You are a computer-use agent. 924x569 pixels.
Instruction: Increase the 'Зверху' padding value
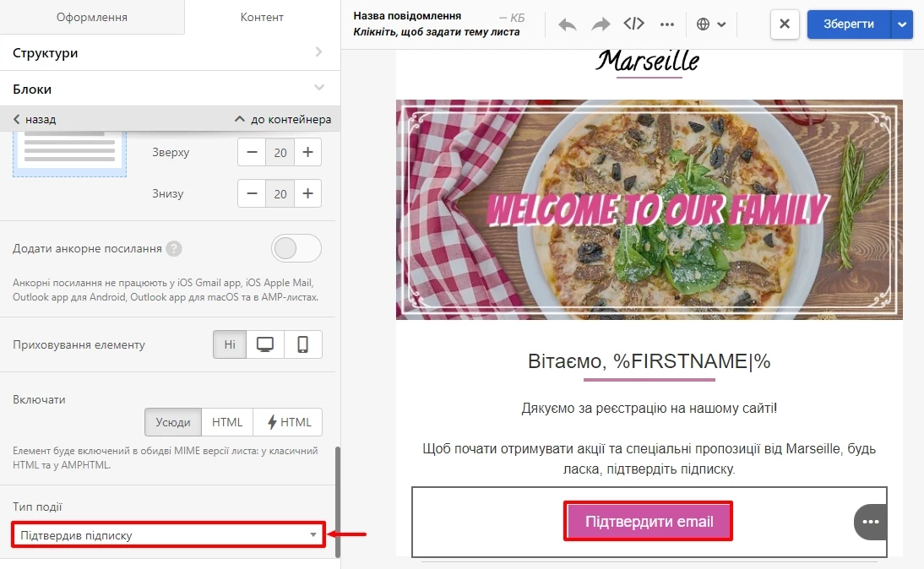tap(307, 152)
